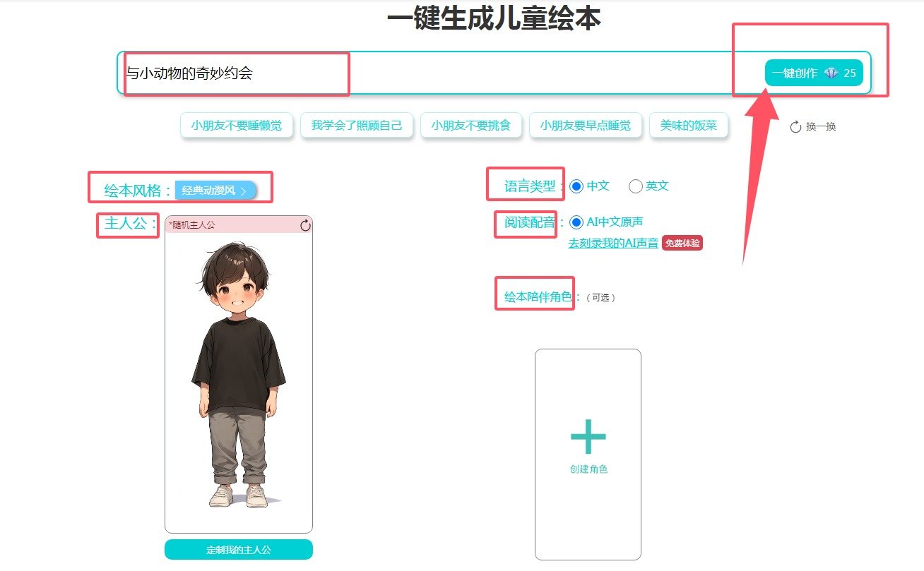Image resolution: width=924 pixels, height=571 pixels.
Task: Select the 中文 language radio button
Action: point(576,186)
